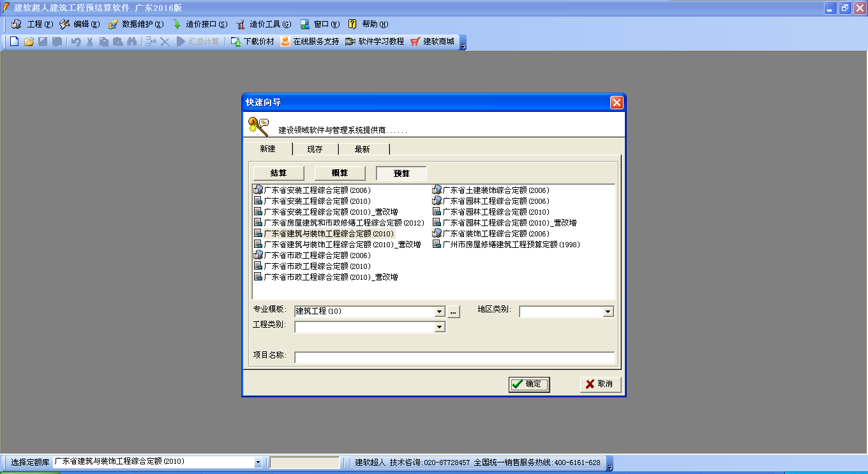Click the binoculars search icon in toolbar

[132, 42]
